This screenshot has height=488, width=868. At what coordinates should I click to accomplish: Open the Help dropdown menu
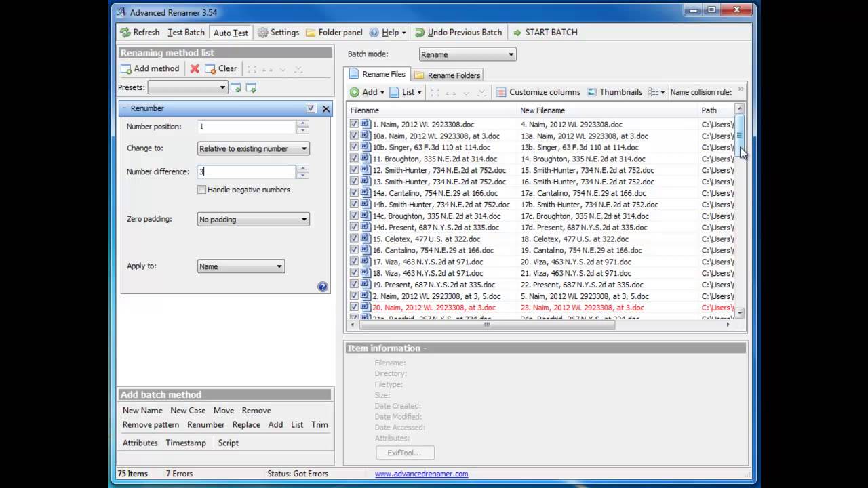pos(387,33)
